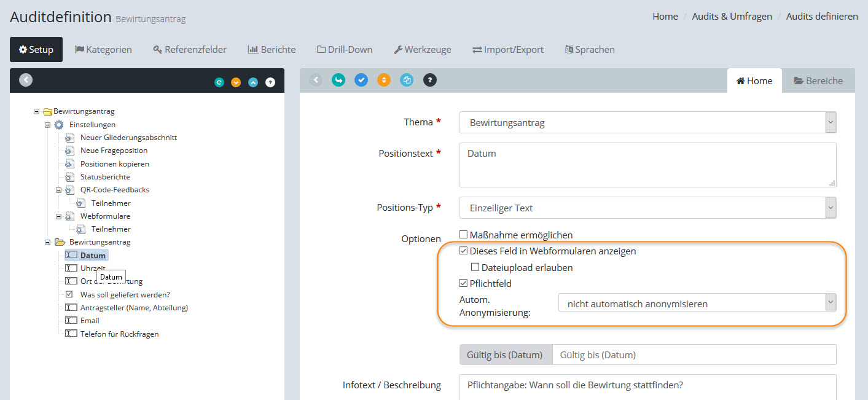
Task: Uncheck Dieses Feld in Webformularen anzeigen
Action: [x=464, y=251]
